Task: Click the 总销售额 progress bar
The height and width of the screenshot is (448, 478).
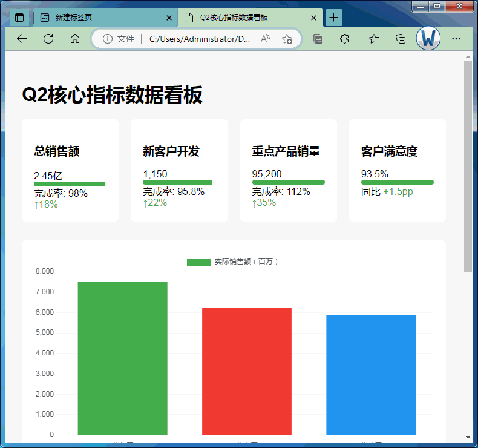Action: pos(70,184)
